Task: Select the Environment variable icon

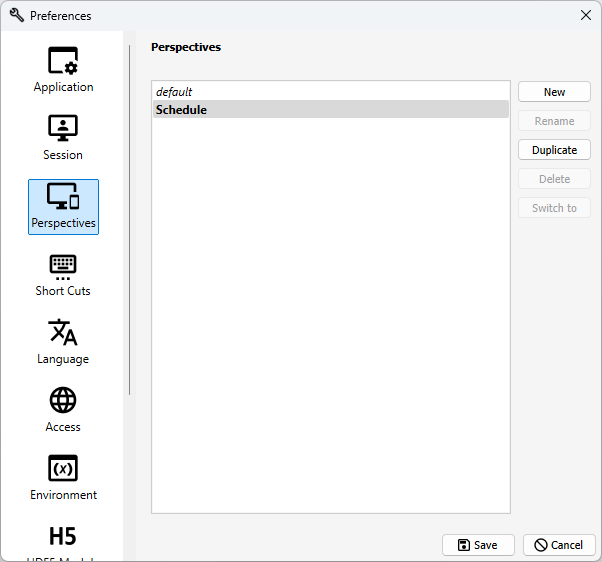Action: click(63, 468)
